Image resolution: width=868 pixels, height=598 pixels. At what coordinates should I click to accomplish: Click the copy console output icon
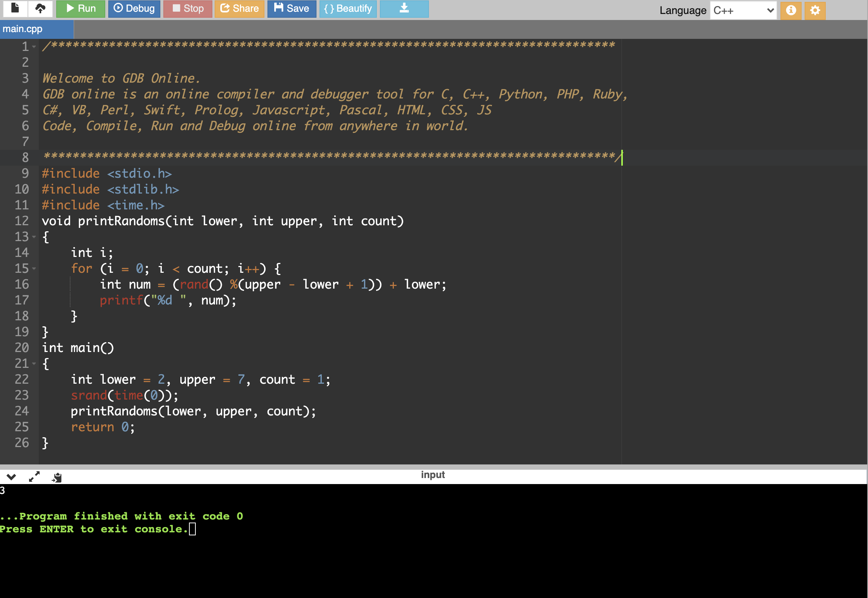(57, 478)
